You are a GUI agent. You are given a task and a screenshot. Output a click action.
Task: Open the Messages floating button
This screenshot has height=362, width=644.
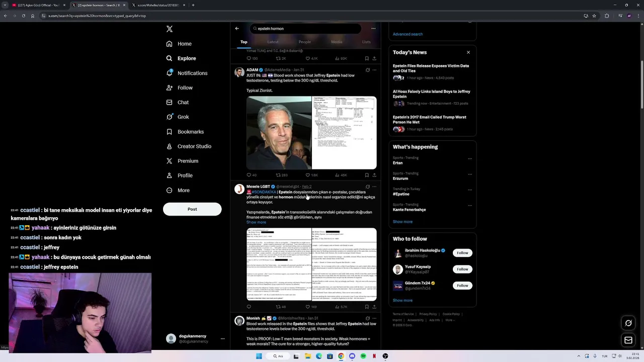point(628,340)
